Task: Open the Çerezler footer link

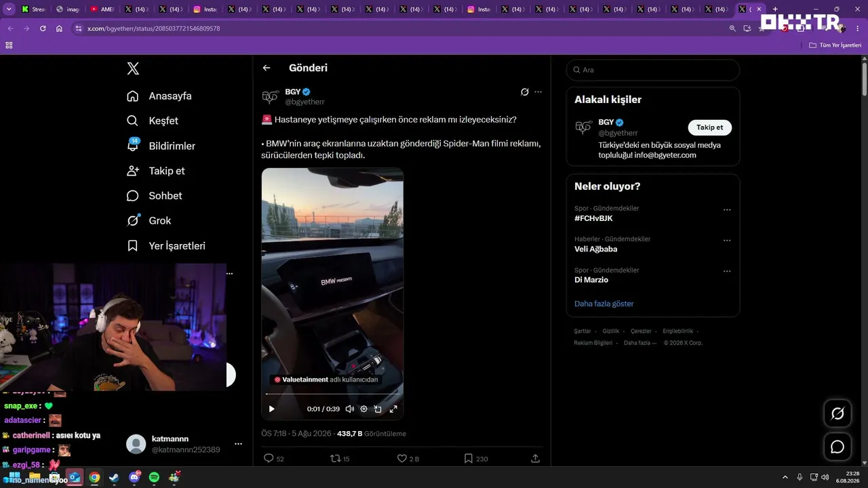Action: (x=641, y=331)
